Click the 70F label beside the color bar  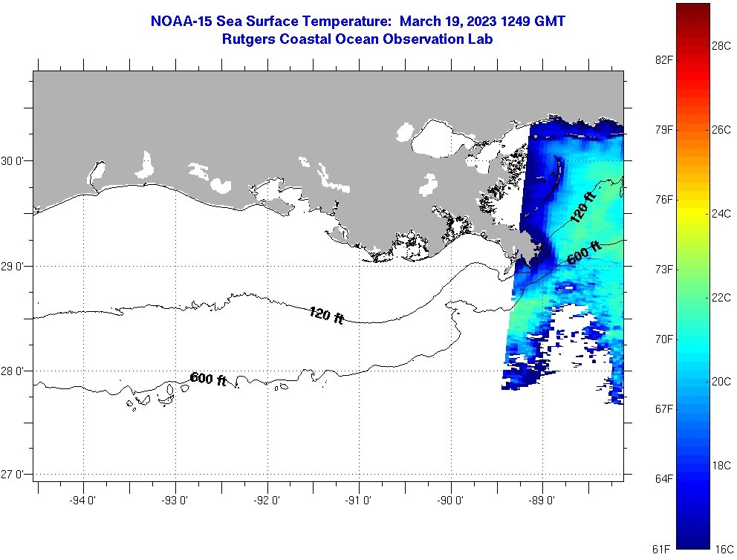(663, 339)
